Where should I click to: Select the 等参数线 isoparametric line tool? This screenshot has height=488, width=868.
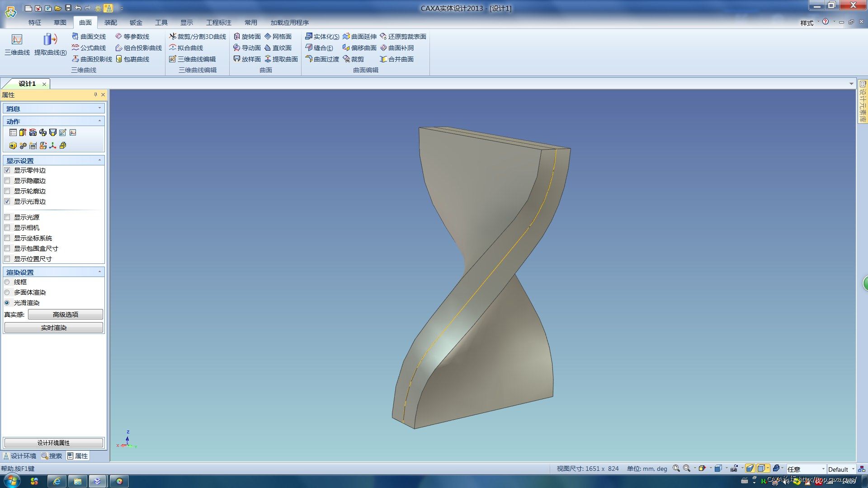coord(132,37)
